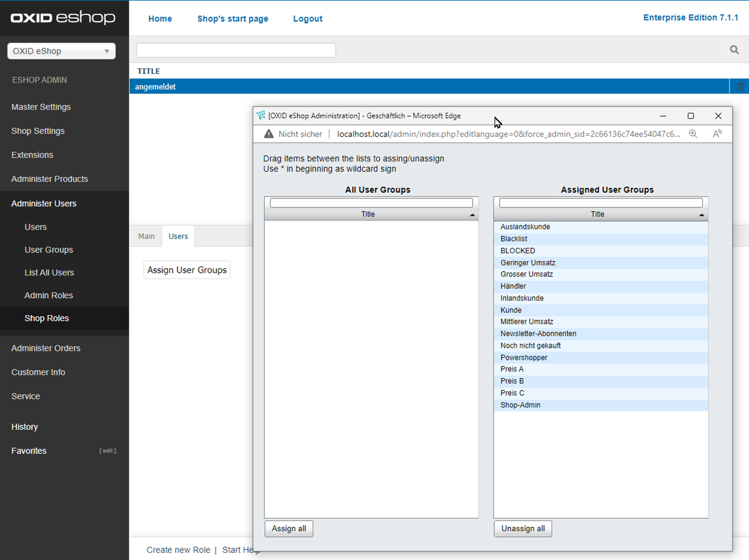Click the read aloud icon in address bar
Image resolution: width=749 pixels, height=560 pixels.
click(717, 134)
